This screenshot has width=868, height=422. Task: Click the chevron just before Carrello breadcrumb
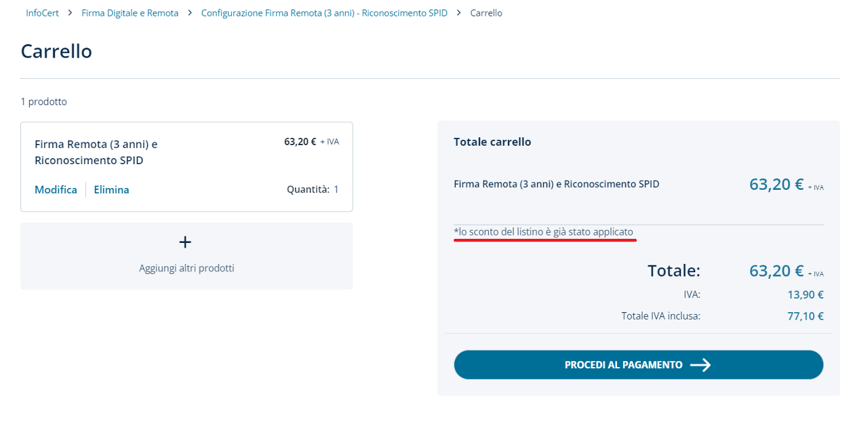(459, 13)
